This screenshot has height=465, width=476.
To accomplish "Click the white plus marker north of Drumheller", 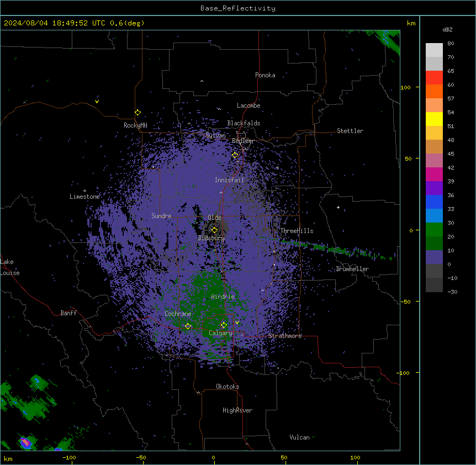I will click(338, 207).
